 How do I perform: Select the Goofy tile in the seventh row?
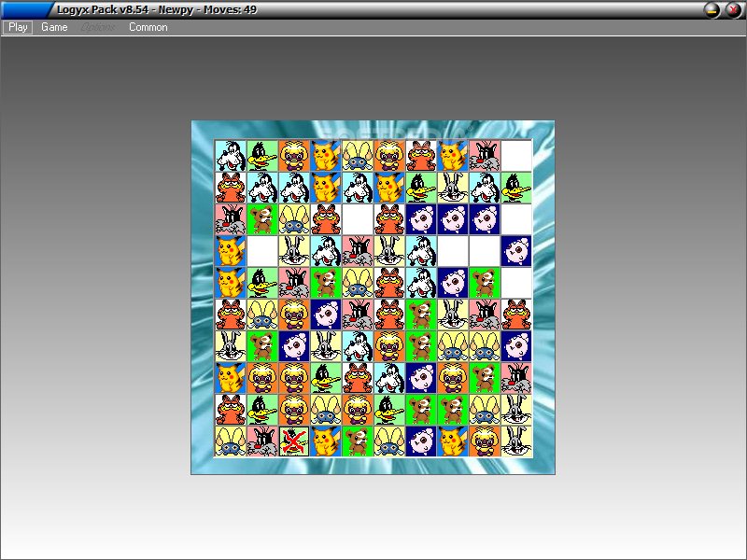click(358, 346)
